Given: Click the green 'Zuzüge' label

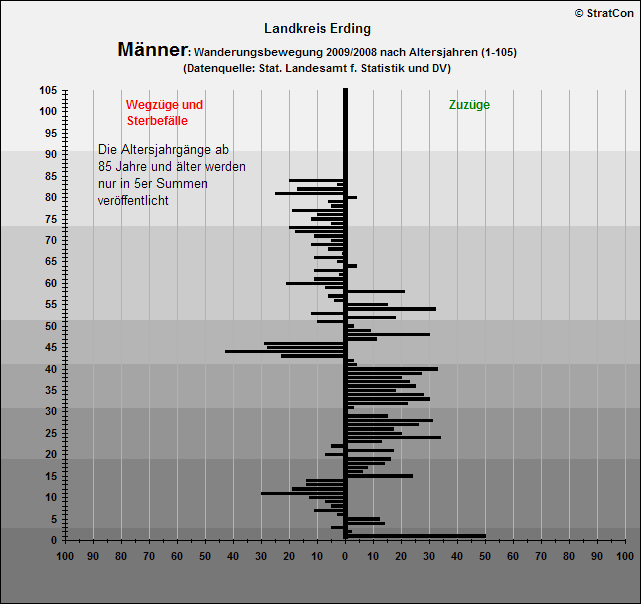Looking at the screenshot, I should (469, 105).
